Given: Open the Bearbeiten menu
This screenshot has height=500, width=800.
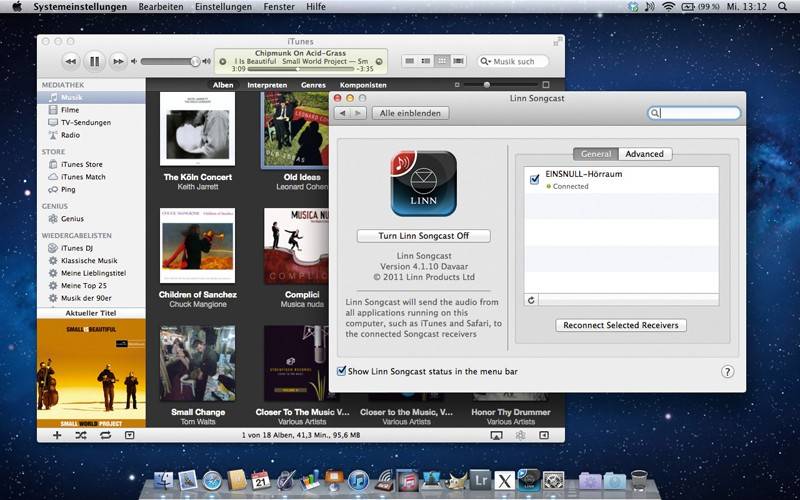Looking at the screenshot, I should tap(161, 7).
